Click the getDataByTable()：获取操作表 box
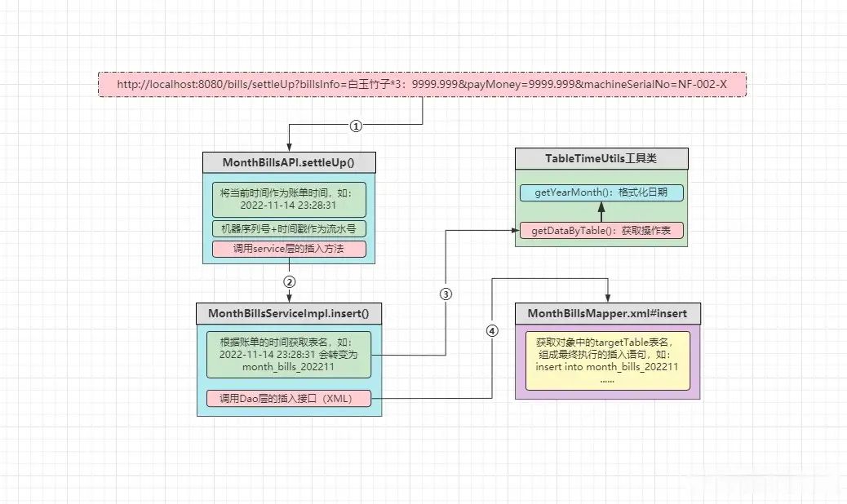 click(601, 231)
